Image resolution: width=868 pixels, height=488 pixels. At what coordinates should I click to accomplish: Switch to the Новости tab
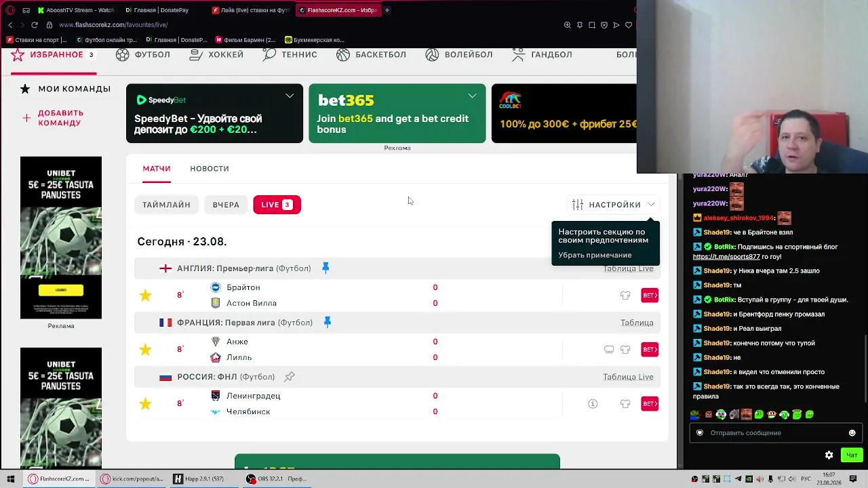click(x=210, y=169)
